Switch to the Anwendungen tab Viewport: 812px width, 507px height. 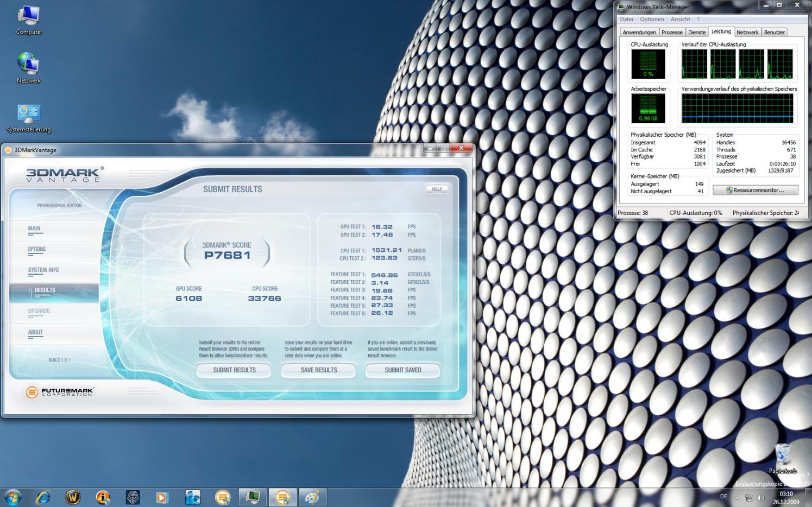639,32
